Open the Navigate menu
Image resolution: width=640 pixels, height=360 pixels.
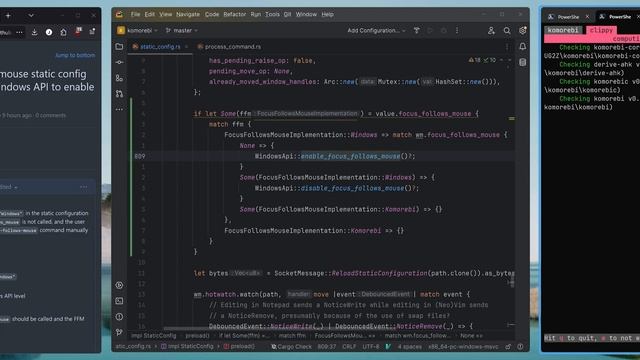(188, 14)
